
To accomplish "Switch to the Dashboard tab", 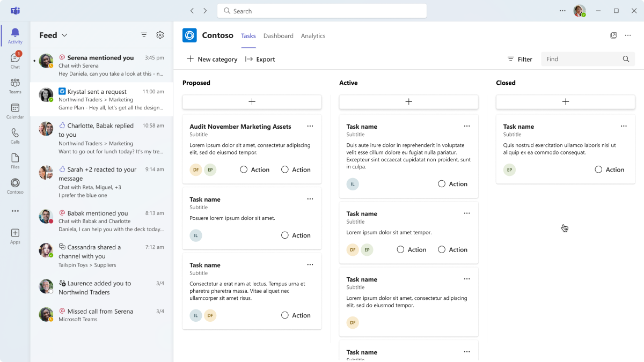I will coord(279,36).
